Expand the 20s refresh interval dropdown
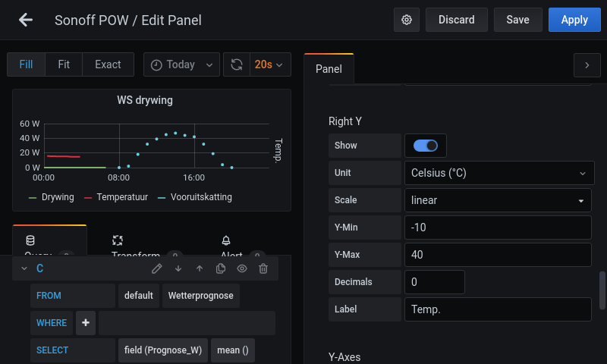The image size is (607, 364). pos(271,64)
